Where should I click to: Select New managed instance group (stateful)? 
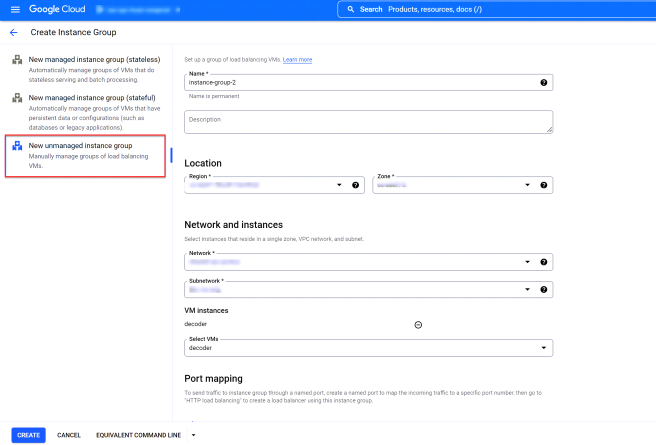point(86,112)
